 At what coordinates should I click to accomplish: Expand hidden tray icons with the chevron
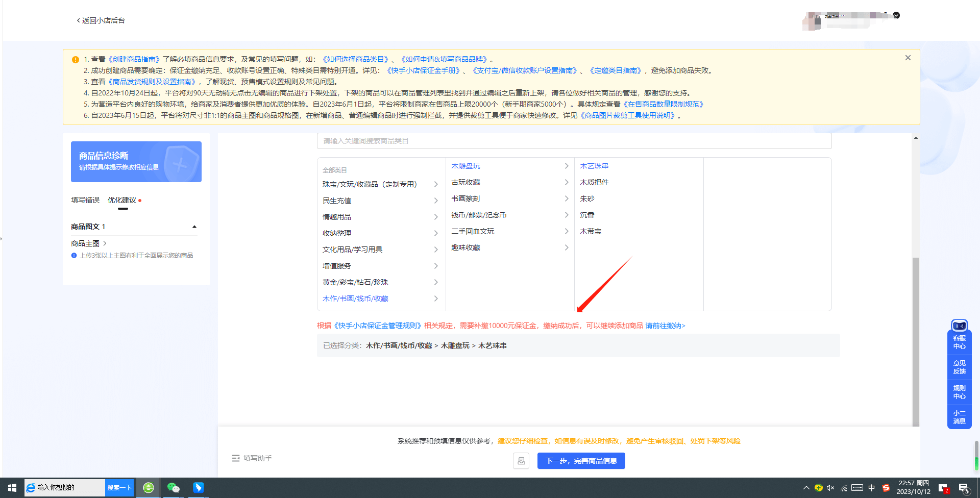tap(807, 487)
